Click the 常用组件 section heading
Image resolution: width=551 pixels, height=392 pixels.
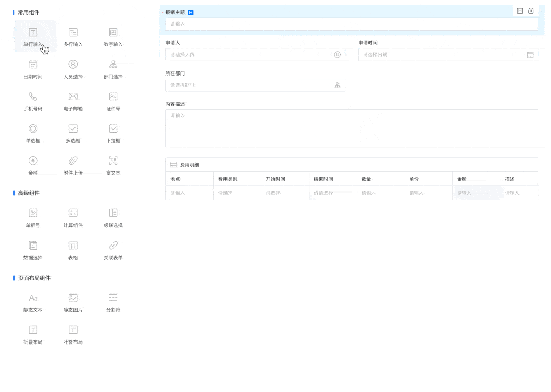tap(29, 12)
